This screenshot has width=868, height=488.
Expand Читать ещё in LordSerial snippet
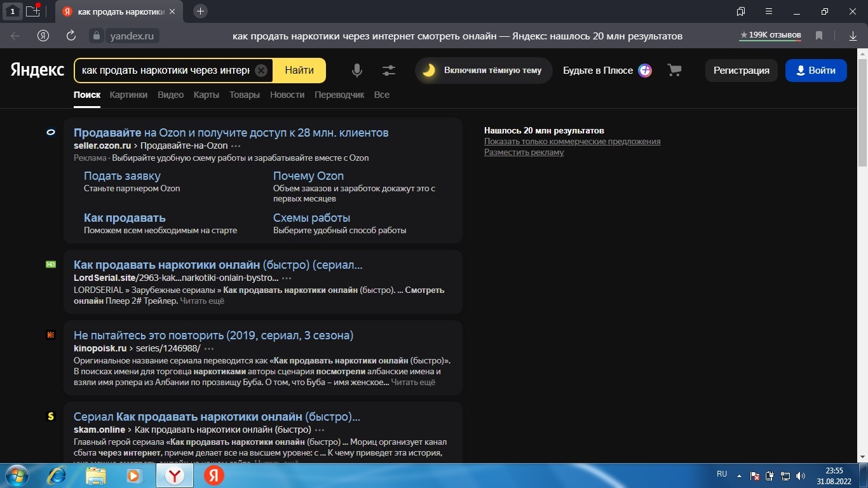pos(202,301)
